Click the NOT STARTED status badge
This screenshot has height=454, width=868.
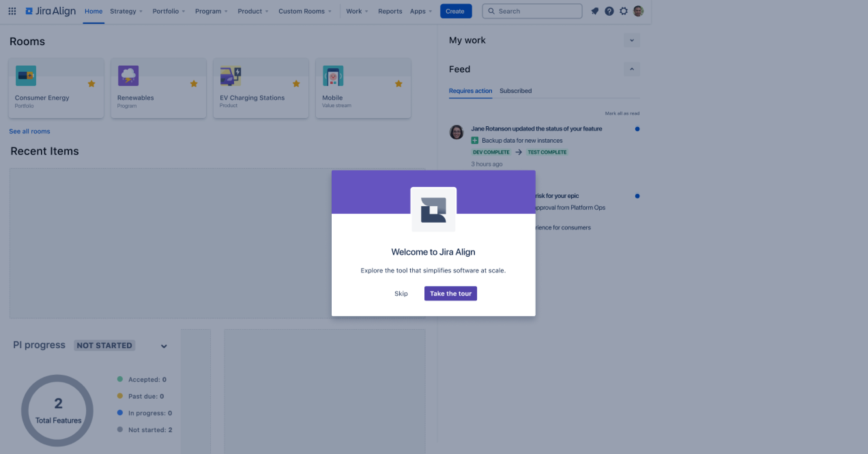point(104,345)
